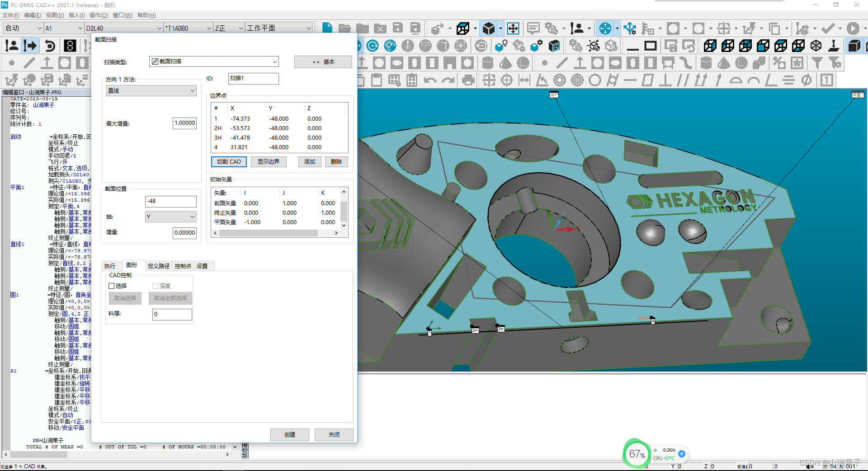Click the 关闭 button
Viewport: 868px width, 471px height.
tap(334, 434)
